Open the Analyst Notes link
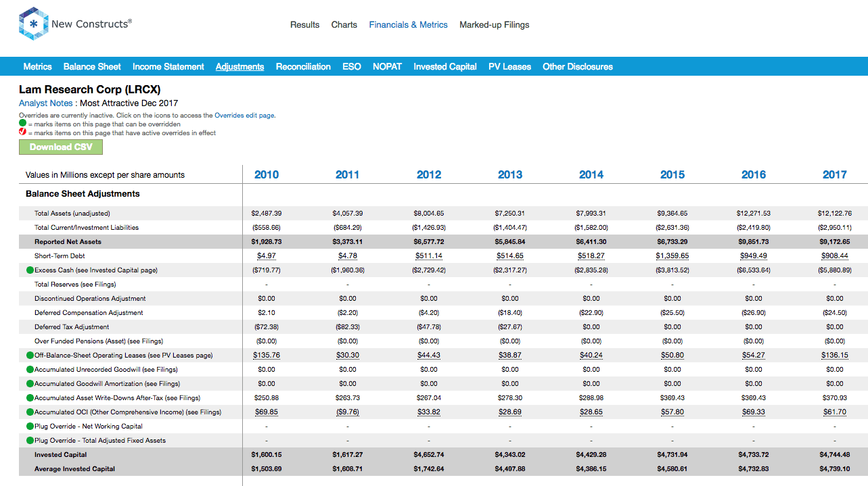Screen dimensions: 868x486 point(46,103)
